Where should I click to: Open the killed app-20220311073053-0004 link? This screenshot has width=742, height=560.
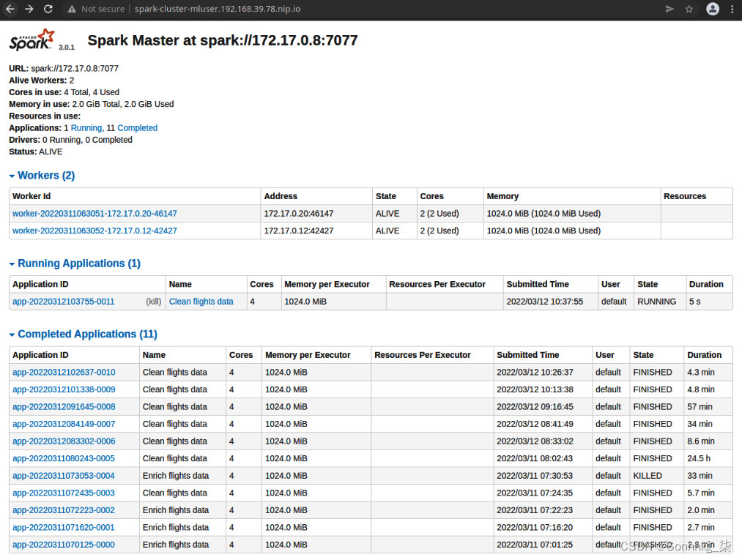64,475
